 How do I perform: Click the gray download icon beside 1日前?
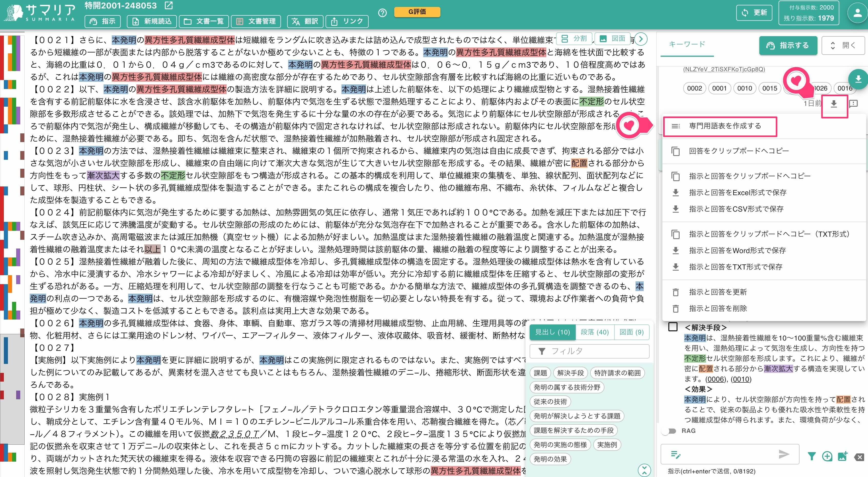pos(834,104)
